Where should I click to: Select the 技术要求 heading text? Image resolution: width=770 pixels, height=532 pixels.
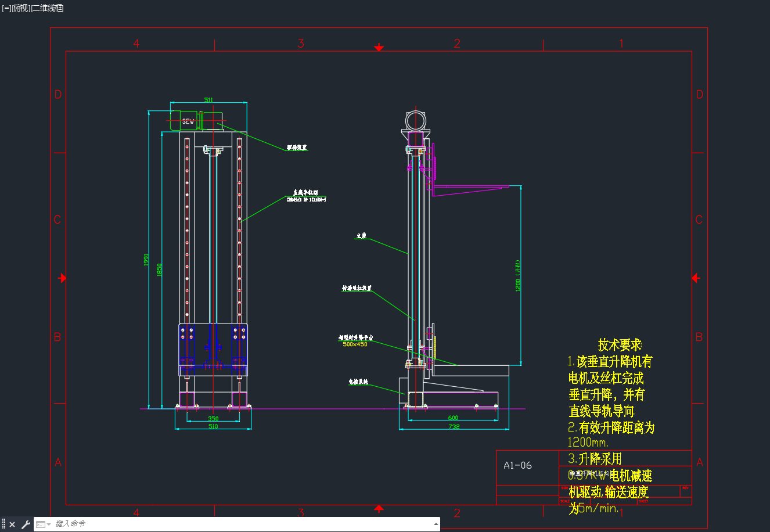pyautogui.click(x=620, y=345)
